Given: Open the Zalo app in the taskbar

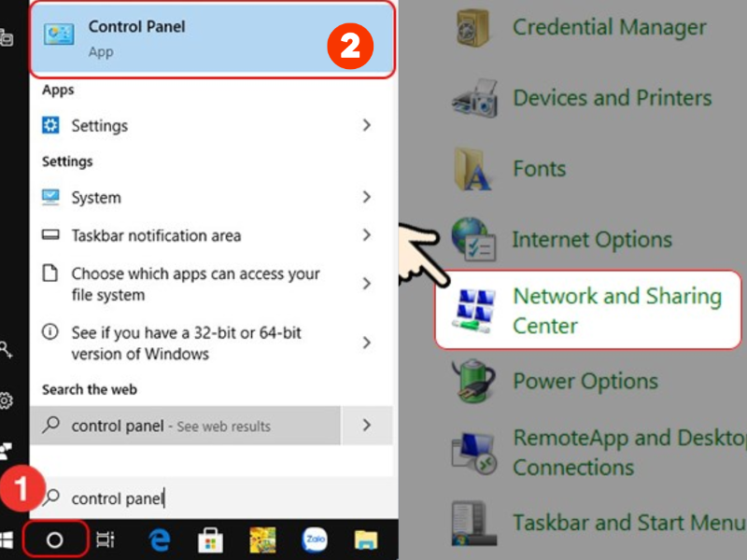Looking at the screenshot, I should tap(315, 539).
